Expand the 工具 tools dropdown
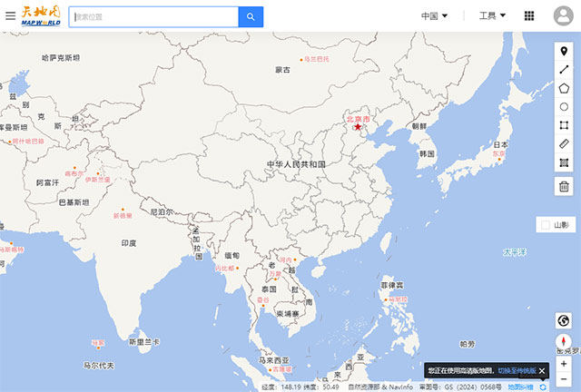The height and width of the screenshot is (392, 581). tap(492, 16)
